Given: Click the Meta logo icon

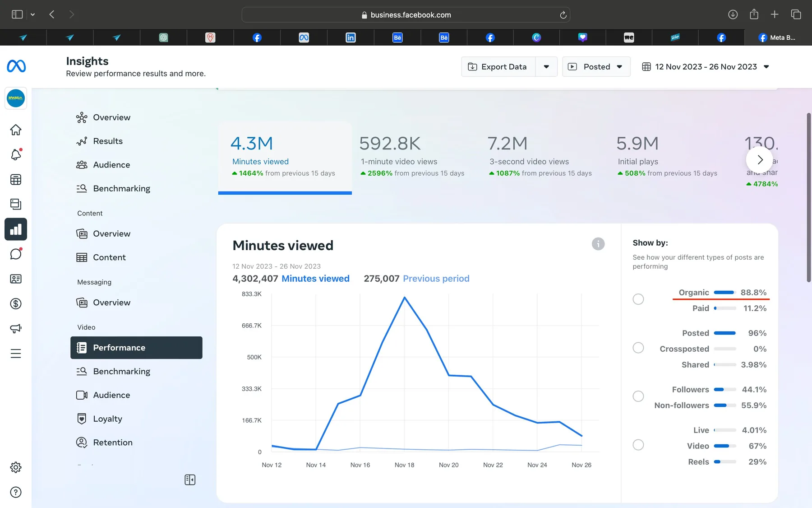Looking at the screenshot, I should pyautogui.click(x=16, y=66).
